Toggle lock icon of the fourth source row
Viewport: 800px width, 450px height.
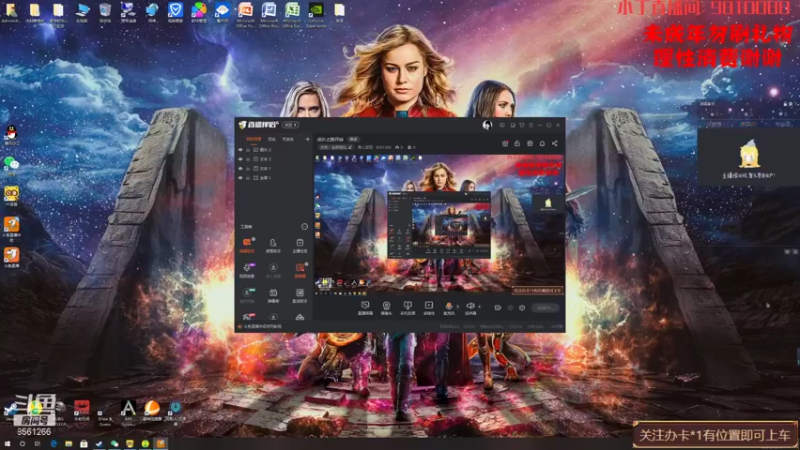coord(248,178)
